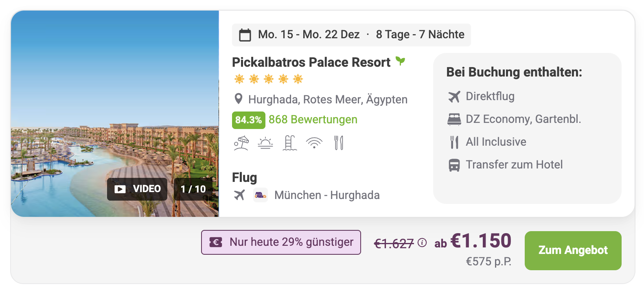
Task: Click the sunrise amenity icon
Action: click(265, 143)
